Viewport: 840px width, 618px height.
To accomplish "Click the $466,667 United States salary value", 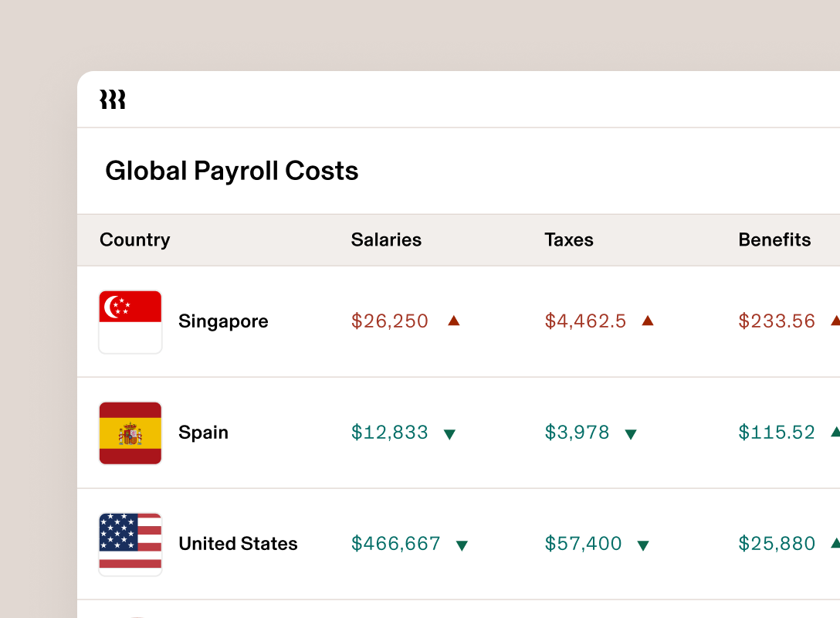I will click(396, 544).
